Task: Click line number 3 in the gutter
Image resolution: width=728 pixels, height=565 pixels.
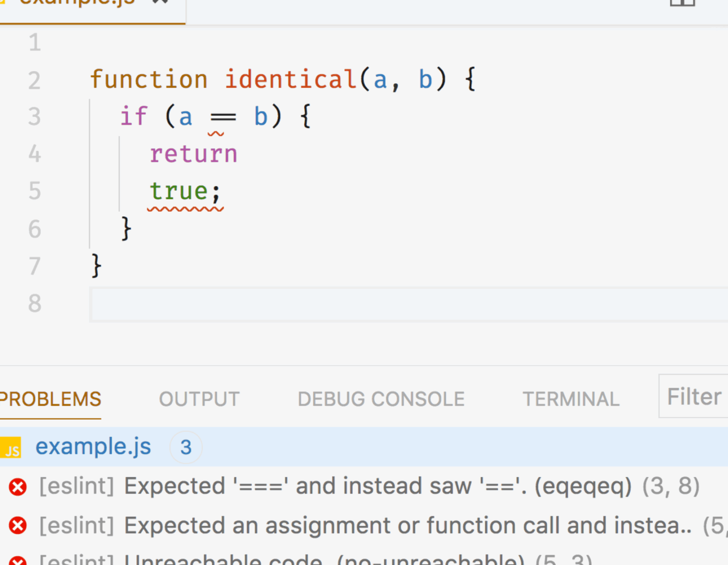Action: point(34,117)
